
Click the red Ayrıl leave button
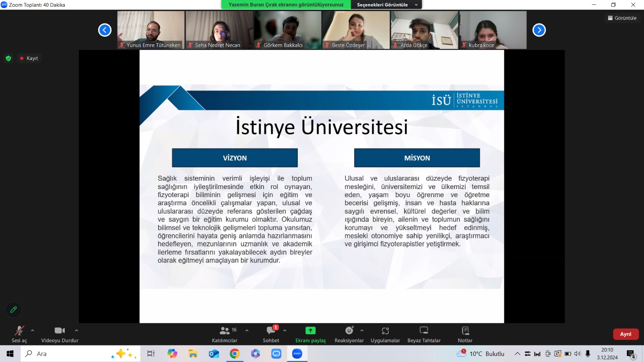click(x=625, y=334)
